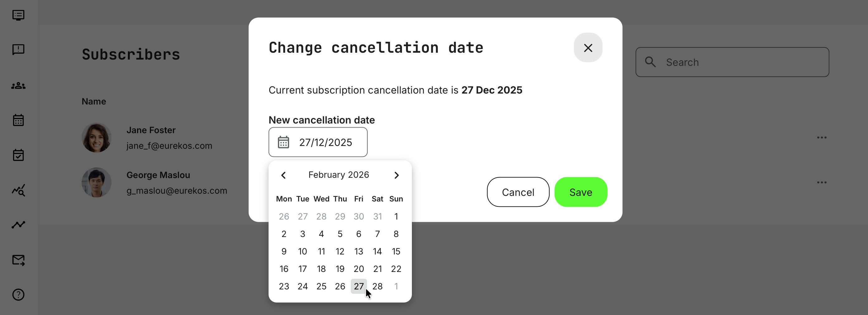Select February 14 in the calendar
This screenshot has height=315, width=868.
click(x=377, y=251)
